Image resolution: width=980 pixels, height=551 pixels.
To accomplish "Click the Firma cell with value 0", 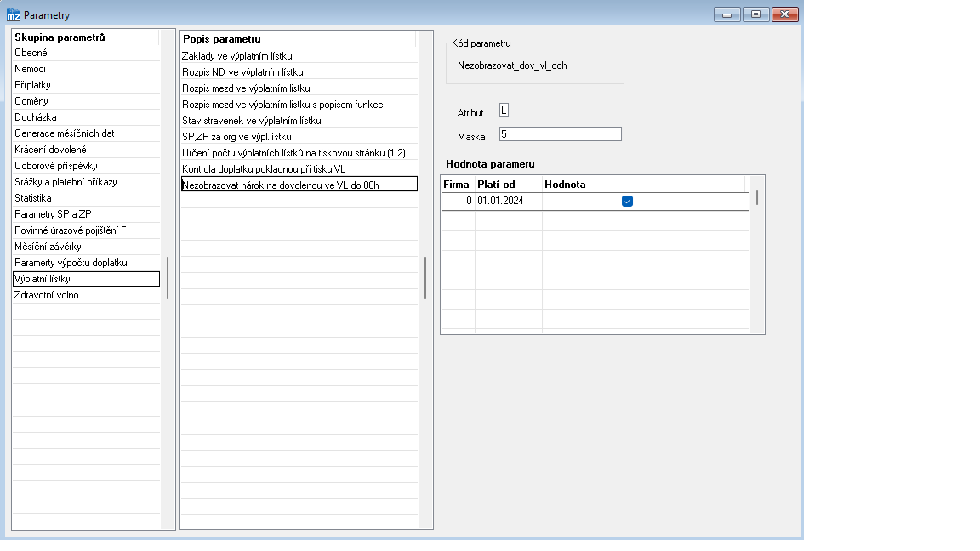I will (459, 202).
